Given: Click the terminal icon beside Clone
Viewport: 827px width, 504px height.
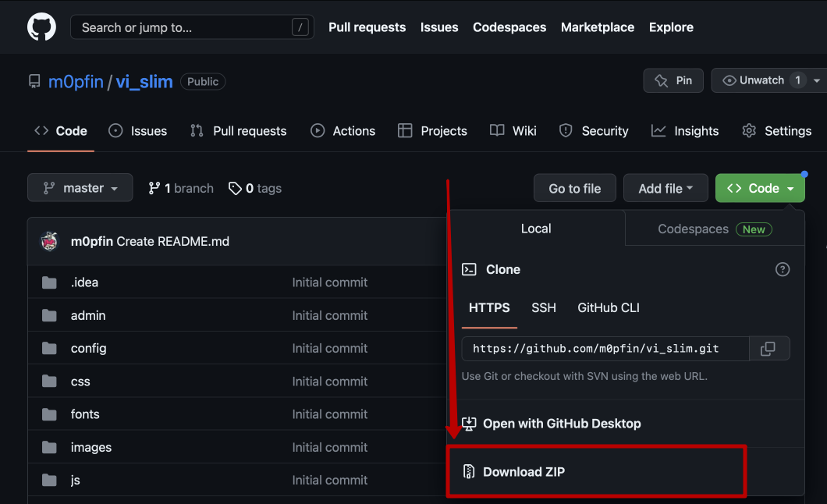Looking at the screenshot, I should click(469, 269).
